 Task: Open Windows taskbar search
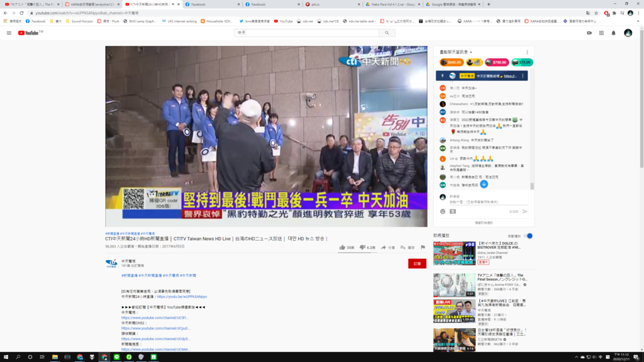pyautogui.click(x=18, y=357)
